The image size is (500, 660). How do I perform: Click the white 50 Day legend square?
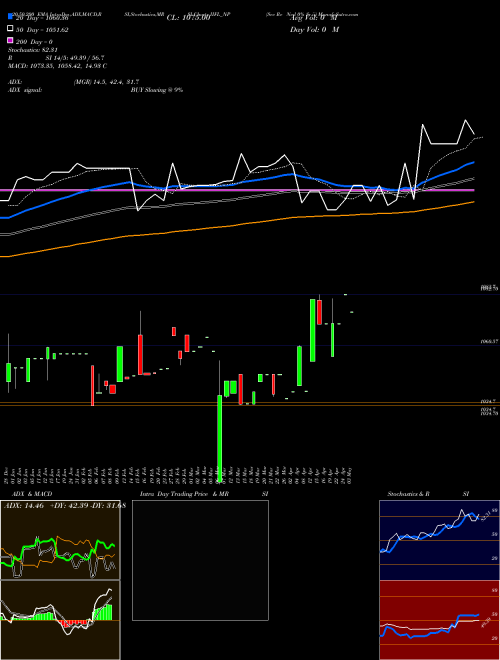(10, 29)
